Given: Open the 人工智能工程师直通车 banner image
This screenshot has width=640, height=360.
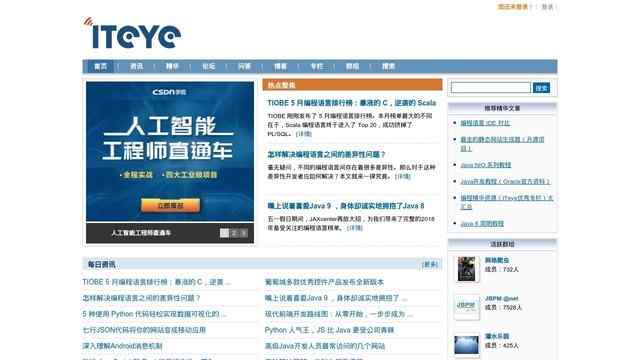Looking at the screenshot, I should [x=170, y=151].
